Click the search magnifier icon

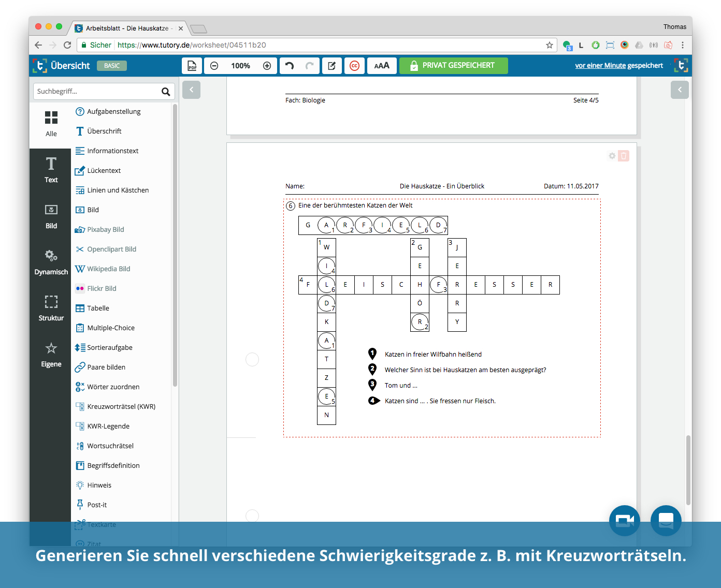coord(166,92)
